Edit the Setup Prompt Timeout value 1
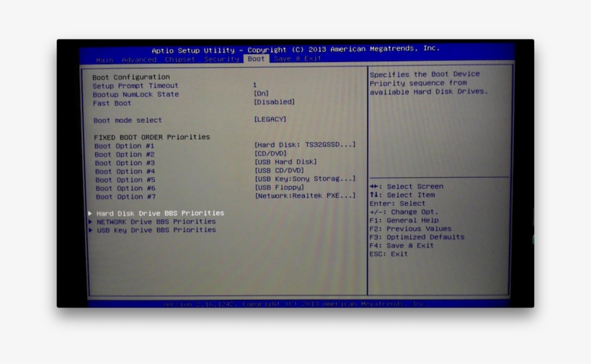The height and width of the screenshot is (364, 591). (255, 85)
